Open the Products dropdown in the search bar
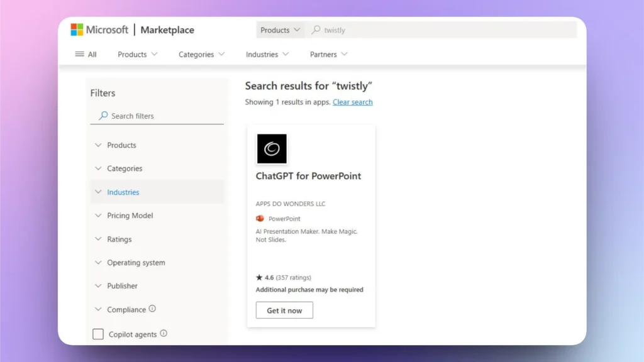 pos(279,30)
